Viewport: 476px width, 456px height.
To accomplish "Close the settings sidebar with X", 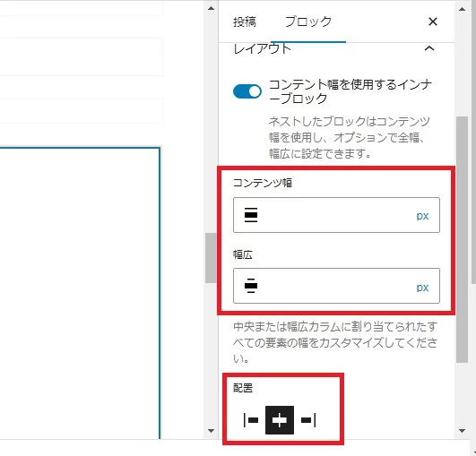I will point(433,22).
